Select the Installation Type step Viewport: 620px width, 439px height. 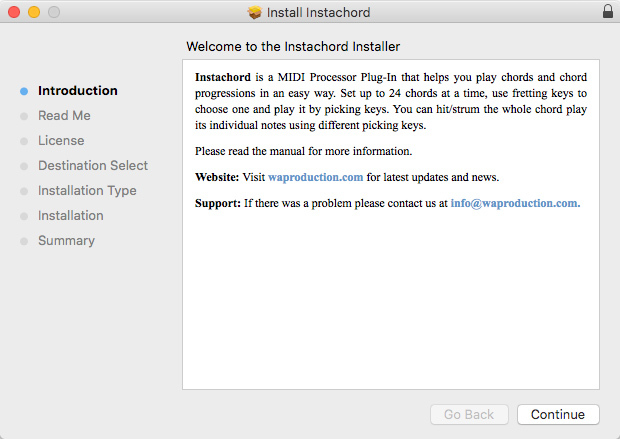pos(87,191)
